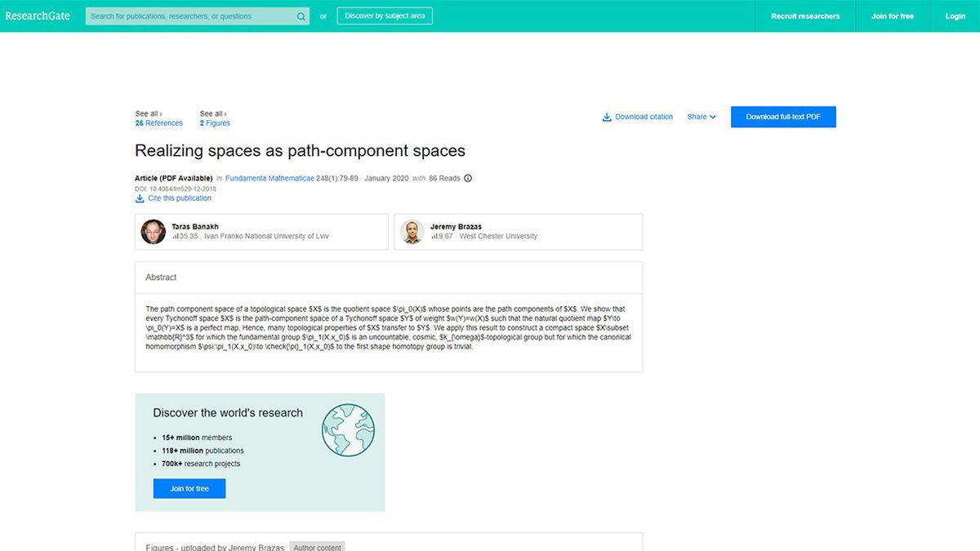The height and width of the screenshot is (551, 980).
Task: Click the download icon beside Download citation
Action: 605,117
